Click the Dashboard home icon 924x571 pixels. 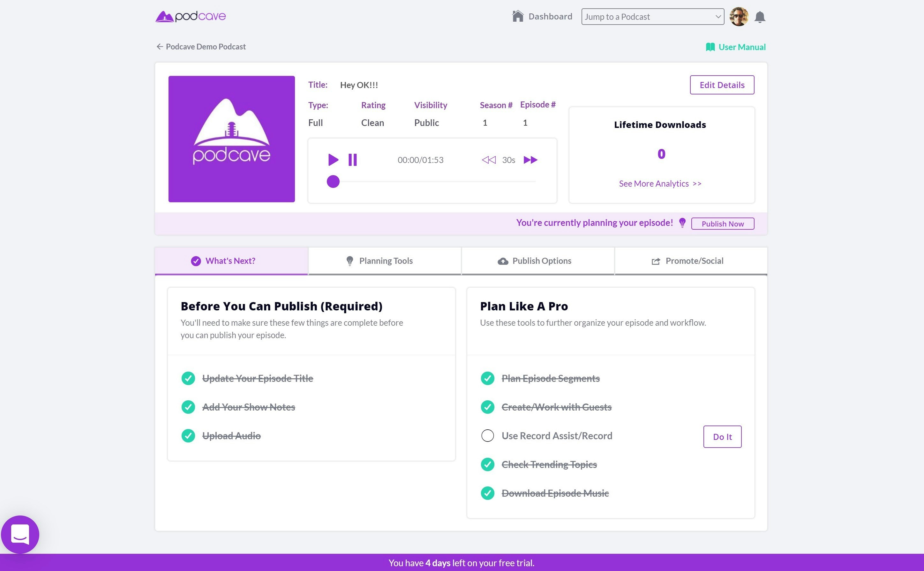coord(517,16)
